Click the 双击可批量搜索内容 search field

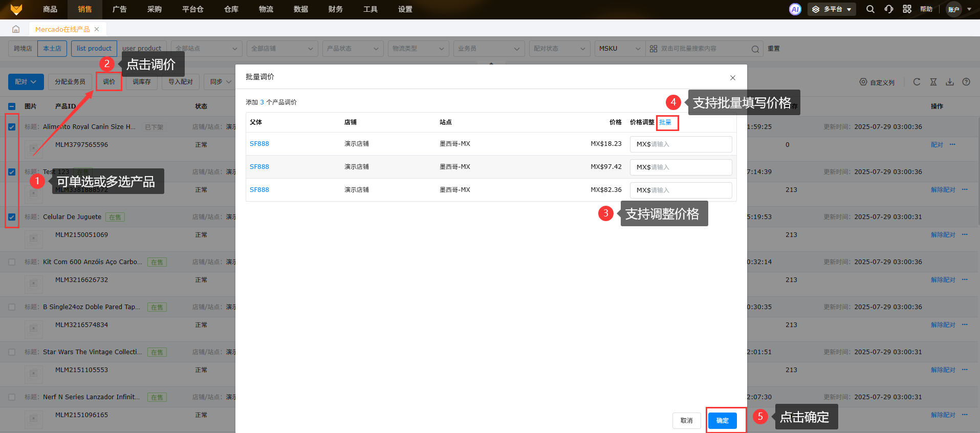(x=704, y=49)
